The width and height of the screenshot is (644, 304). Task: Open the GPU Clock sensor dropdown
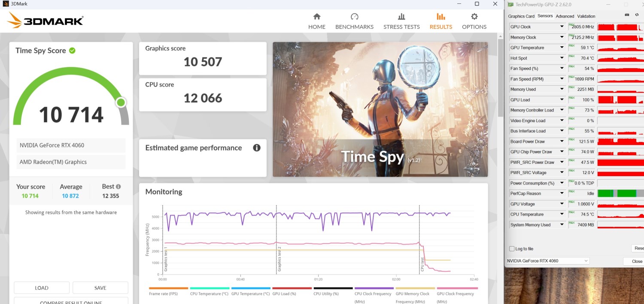562,27
